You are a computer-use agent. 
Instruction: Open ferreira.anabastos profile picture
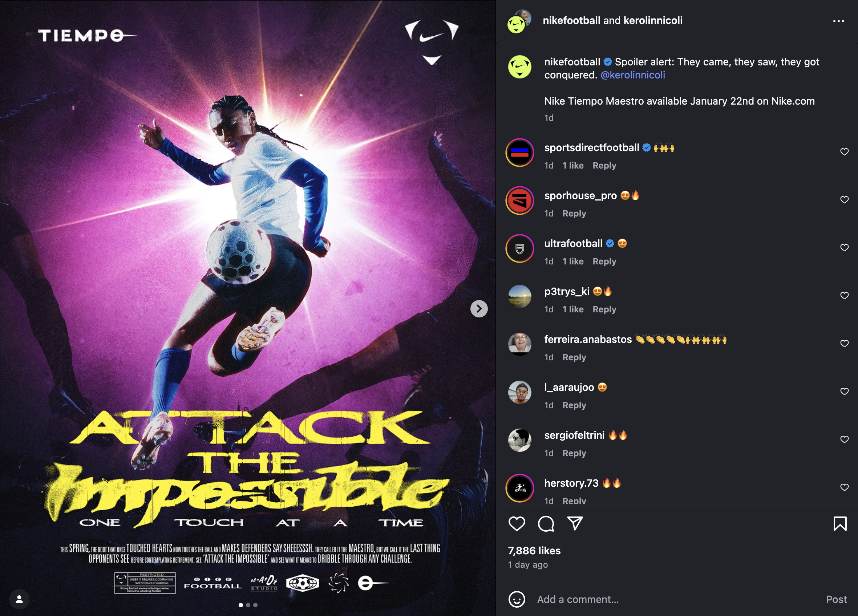[519, 344]
